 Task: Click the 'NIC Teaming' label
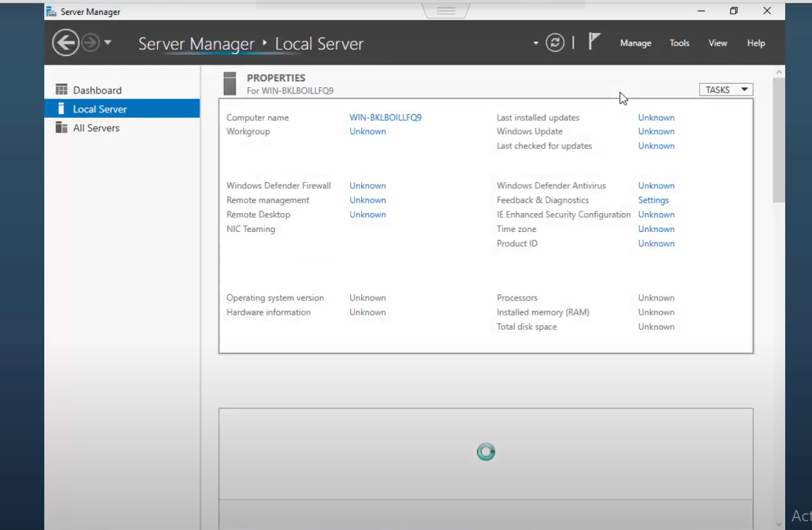tap(251, 229)
